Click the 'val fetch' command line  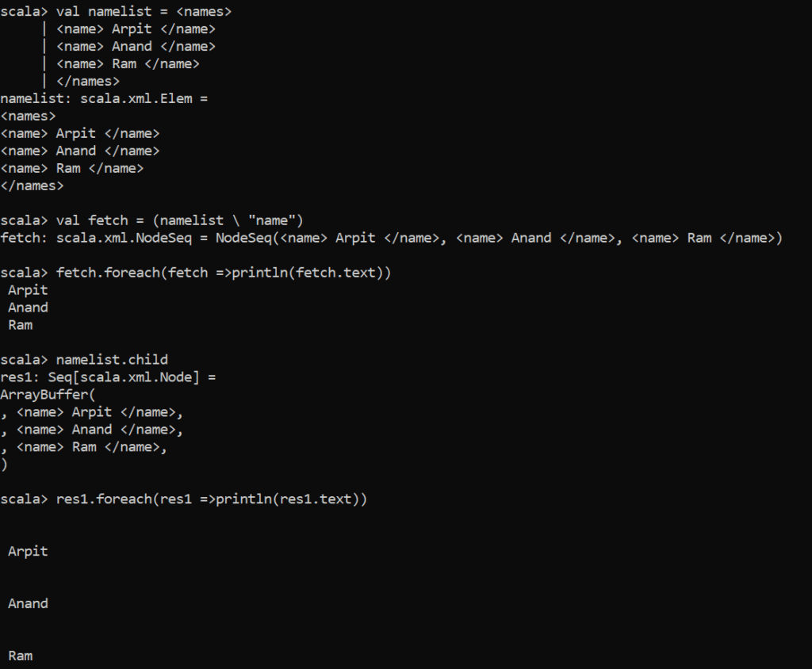(179, 220)
